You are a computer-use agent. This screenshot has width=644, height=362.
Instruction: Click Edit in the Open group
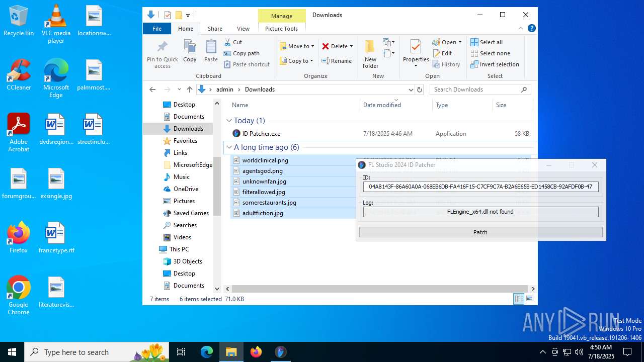[442, 53]
